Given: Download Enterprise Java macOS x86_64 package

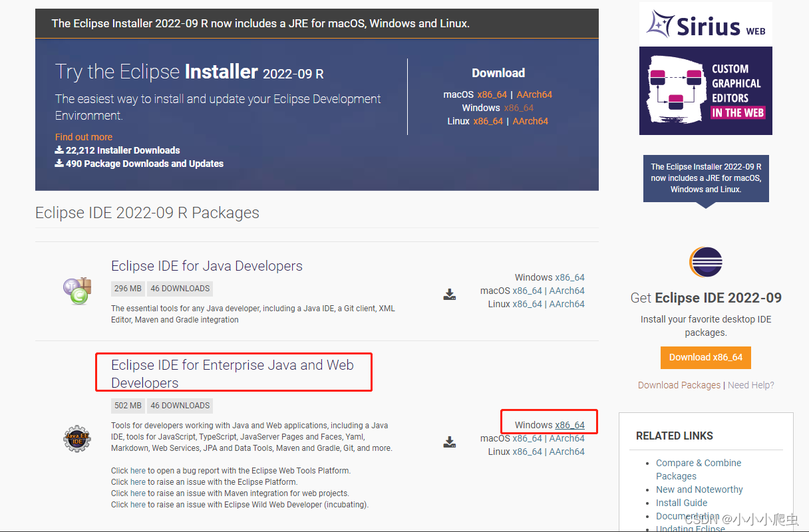Looking at the screenshot, I should pyautogui.click(x=528, y=438).
